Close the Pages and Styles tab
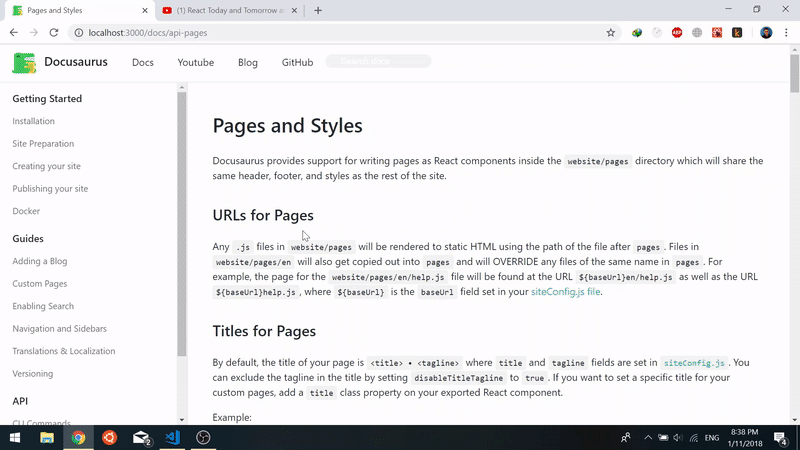This screenshot has width=800, height=450. coord(145,10)
